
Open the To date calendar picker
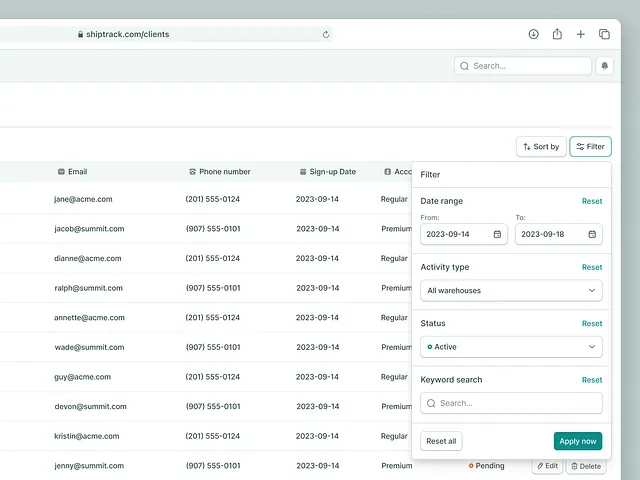(592, 234)
